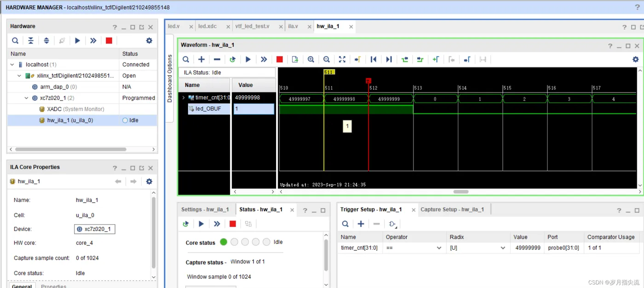
Task: Open Dashboard Options side panel
Action: [x=170, y=79]
